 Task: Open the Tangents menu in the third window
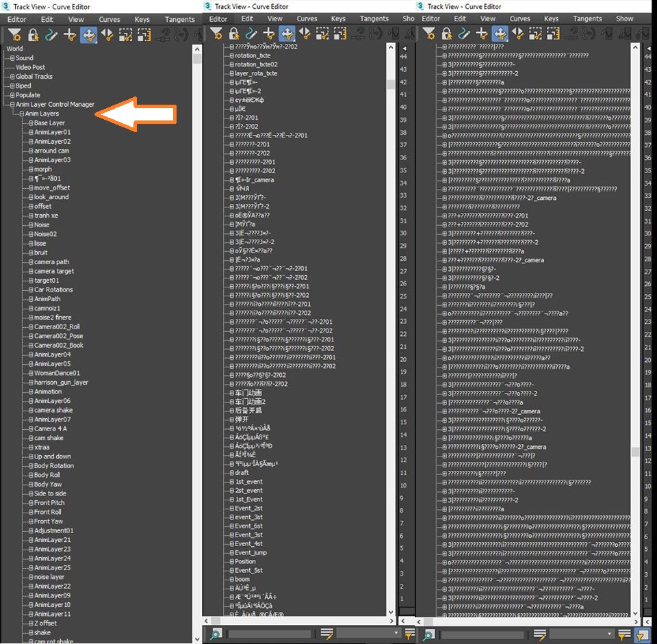click(x=587, y=18)
